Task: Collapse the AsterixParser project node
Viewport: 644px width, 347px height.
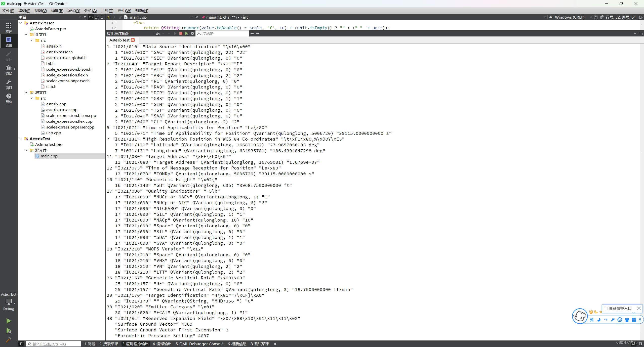Action: (21, 23)
